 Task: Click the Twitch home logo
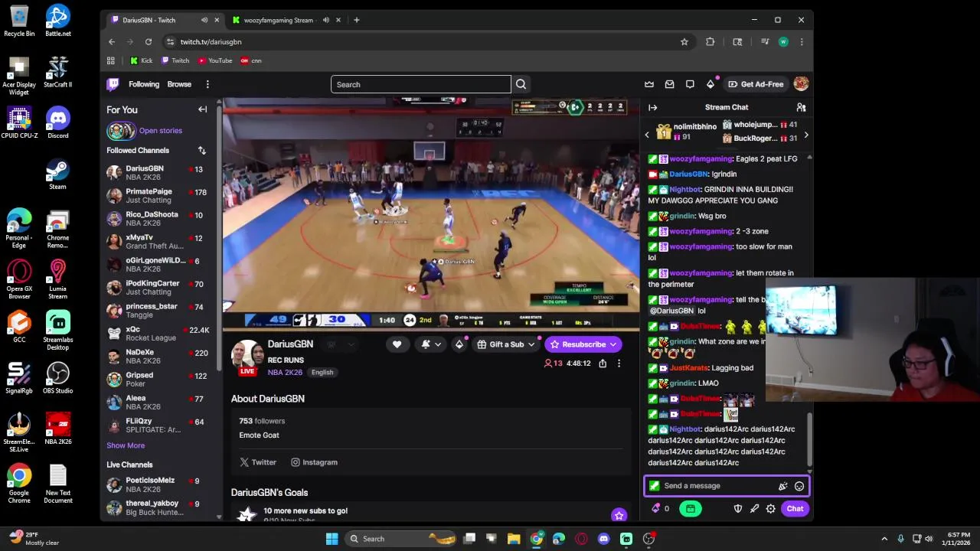pyautogui.click(x=113, y=84)
